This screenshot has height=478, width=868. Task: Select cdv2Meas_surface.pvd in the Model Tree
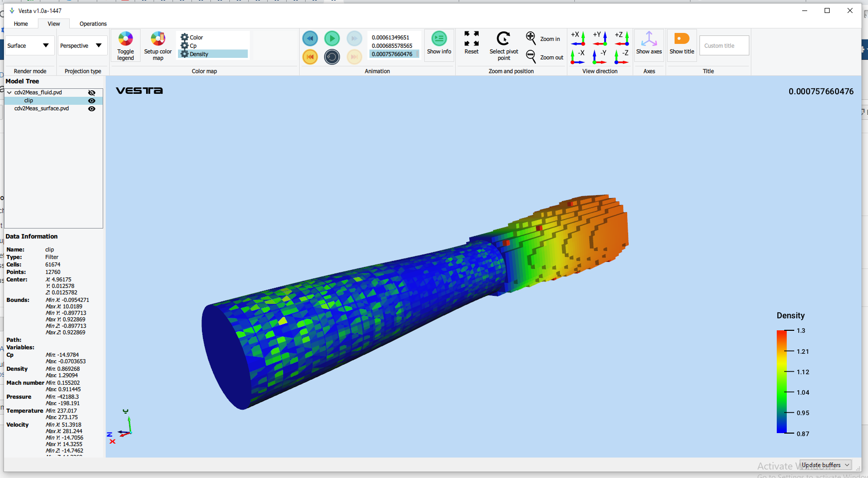pos(41,108)
